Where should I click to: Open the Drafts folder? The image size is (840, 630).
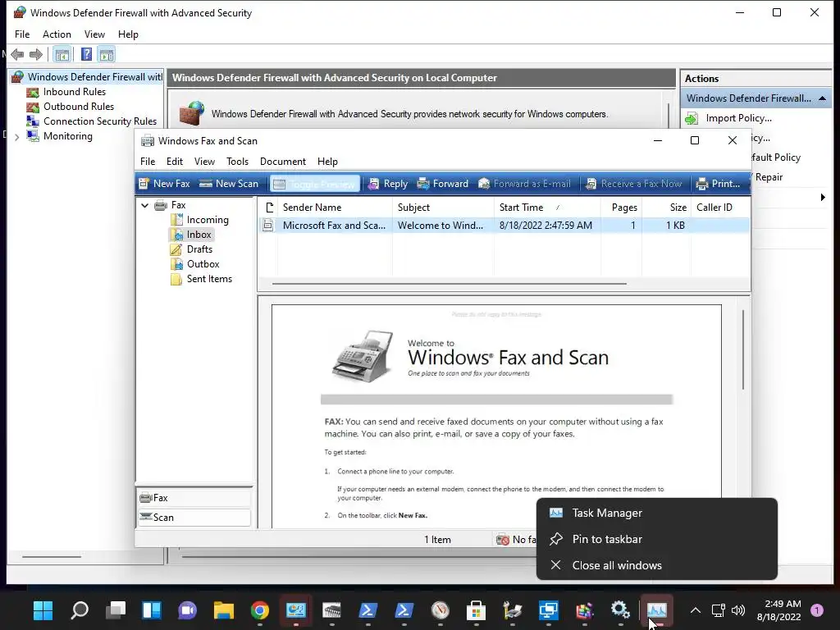[x=192, y=249]
